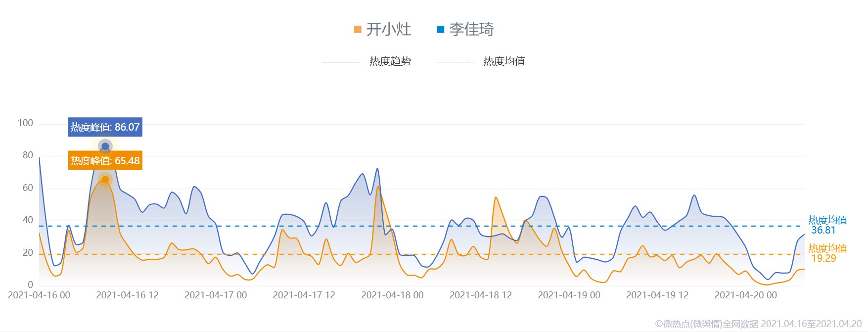Select the orange 热度峰值: 65.48 label
This screenshot has height=332, width=868.
(x=105, y=161)
